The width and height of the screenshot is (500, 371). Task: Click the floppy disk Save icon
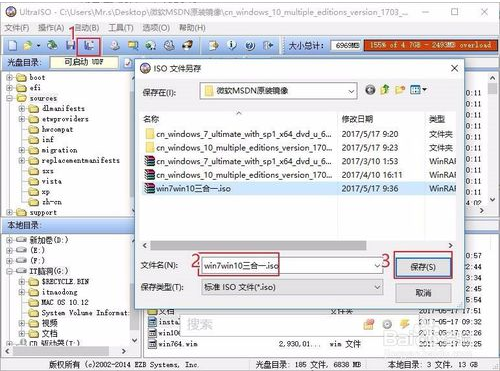pyautogui.click(x=70, y=45)
